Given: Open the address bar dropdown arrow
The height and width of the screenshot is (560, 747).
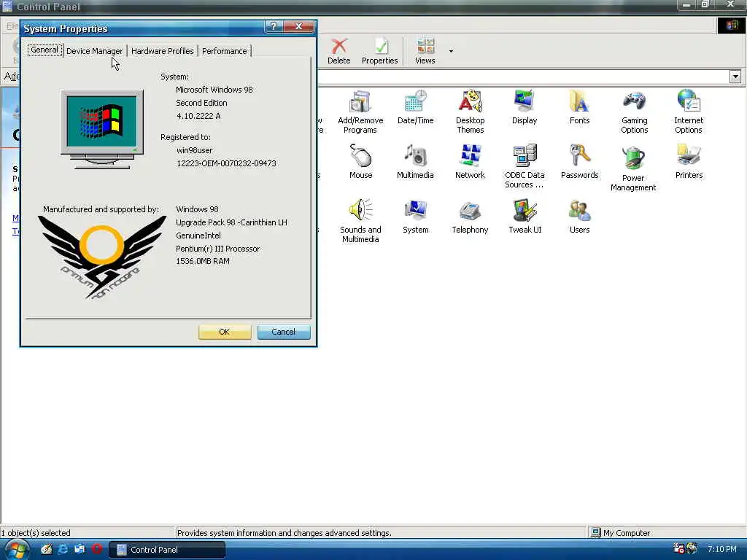Looking at the screenshot, I should point(735,76).
